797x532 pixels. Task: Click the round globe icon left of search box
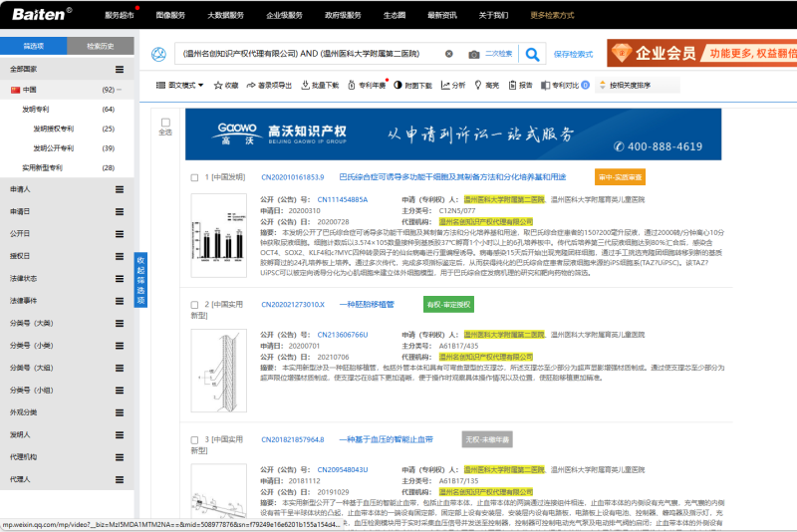158,54
